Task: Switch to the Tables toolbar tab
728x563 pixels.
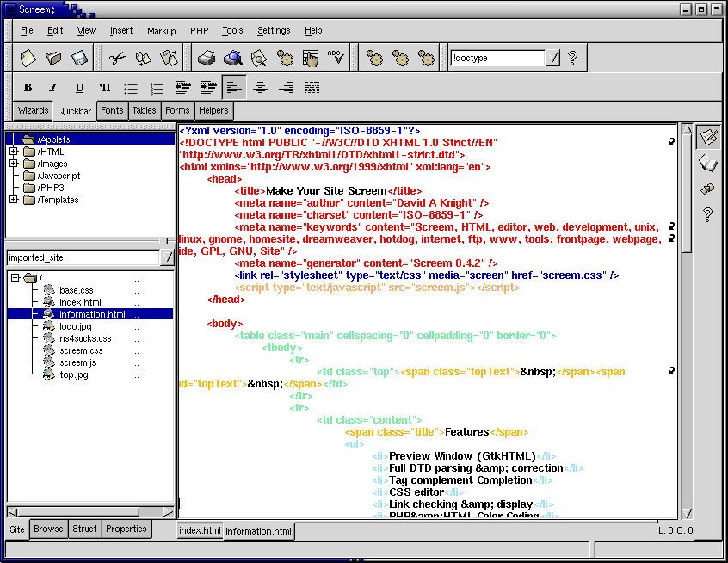Action: [x=145, y=110]
